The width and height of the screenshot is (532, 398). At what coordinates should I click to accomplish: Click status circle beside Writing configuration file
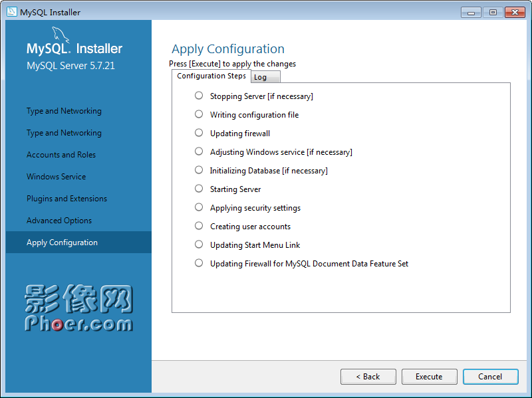point(199,114)
